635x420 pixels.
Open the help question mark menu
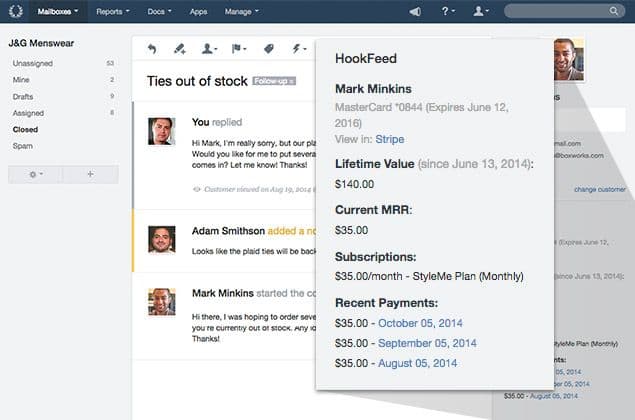pyautogui.click(x=448, y=12)
